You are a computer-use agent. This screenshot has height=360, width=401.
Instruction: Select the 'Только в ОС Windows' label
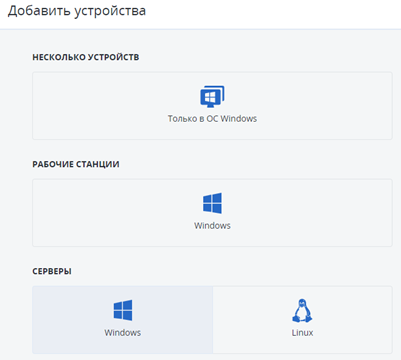point(212,119)
